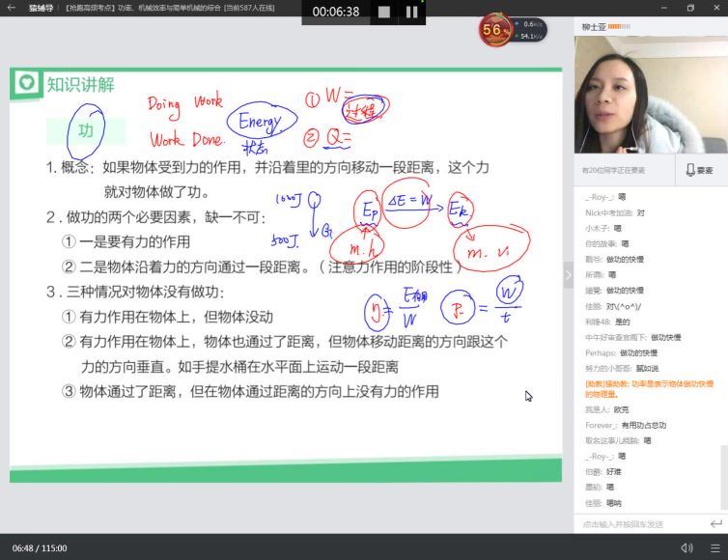Collapse the chat panel with the side arrow
This screenshot has width=728, height=560.
[x=569, y=275]
